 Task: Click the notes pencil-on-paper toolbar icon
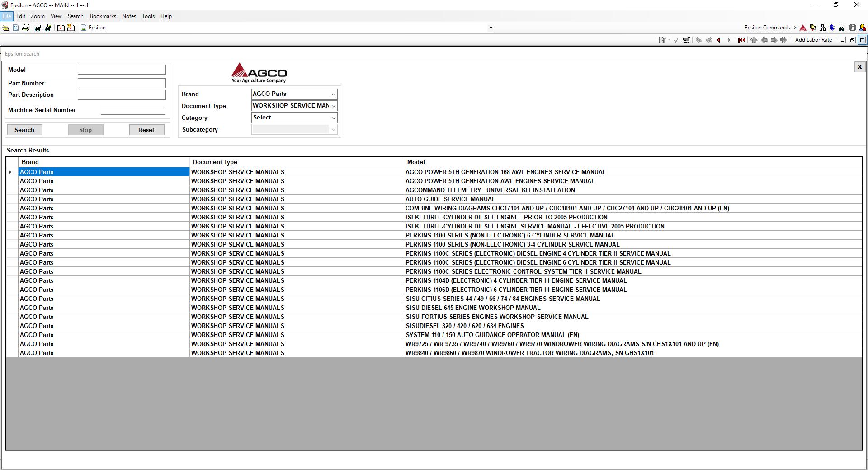click(x=662, y=40)
